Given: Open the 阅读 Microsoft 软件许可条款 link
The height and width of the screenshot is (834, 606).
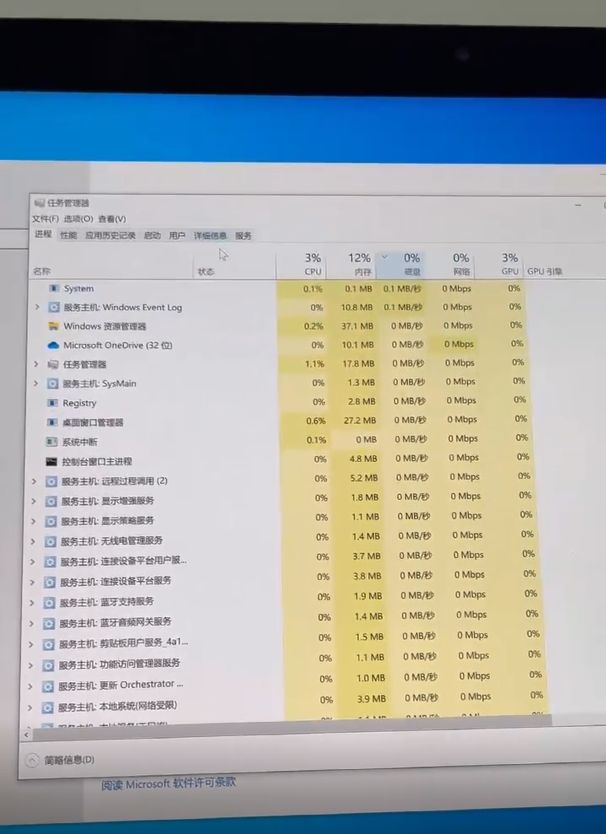Looking at the screenshot, I should click(x=169, y=784).
